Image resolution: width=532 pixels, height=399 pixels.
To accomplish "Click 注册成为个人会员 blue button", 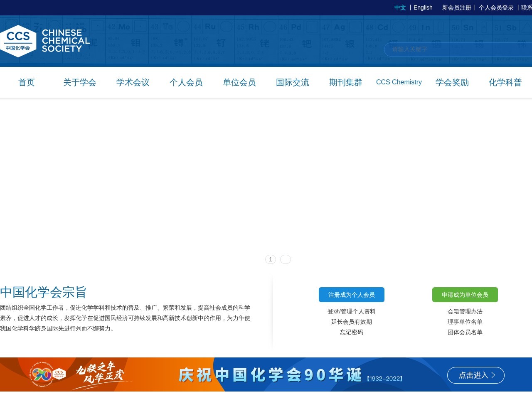I will point(351,295).
